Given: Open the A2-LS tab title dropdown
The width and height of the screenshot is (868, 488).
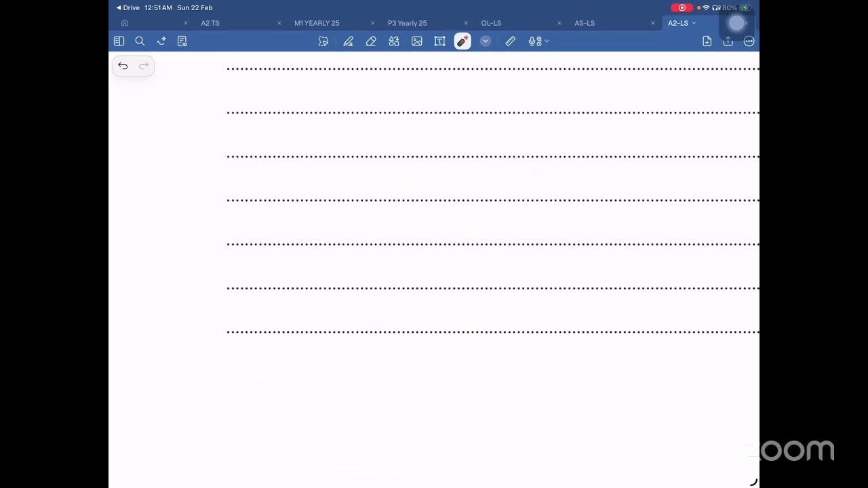Looking at the screenshot, I should 682,23.
